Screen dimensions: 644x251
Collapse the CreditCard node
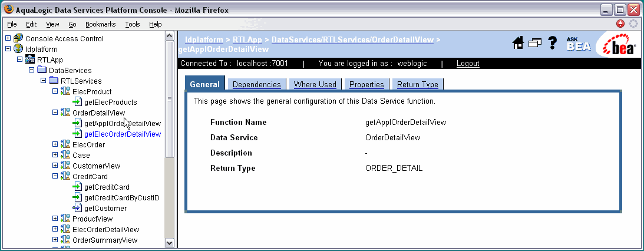(55, 176)
